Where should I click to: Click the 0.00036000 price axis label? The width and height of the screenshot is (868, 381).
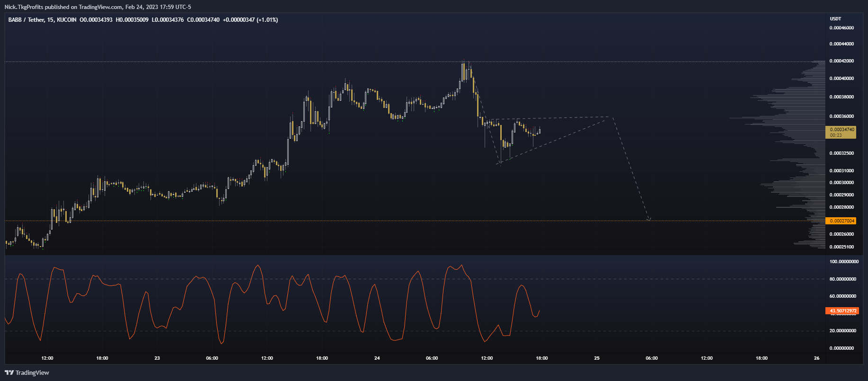(x=842, y=116)
